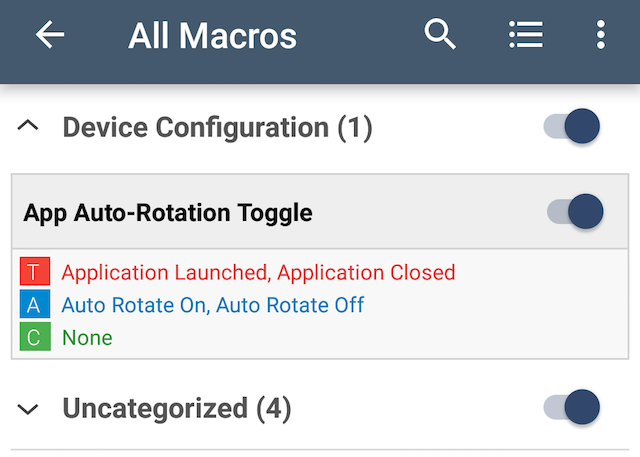
Task: Disable the Device Configuration category switch
Action: coord(573,127)
